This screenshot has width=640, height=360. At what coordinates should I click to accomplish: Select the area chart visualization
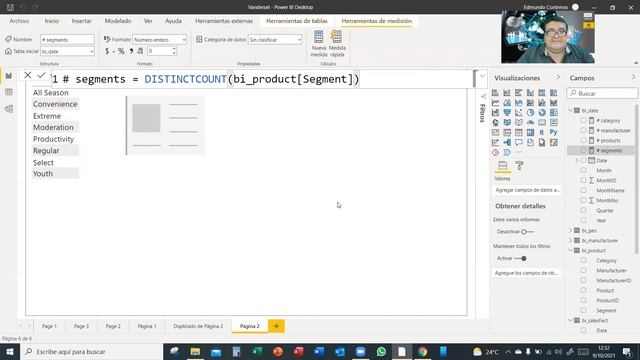[x=507, y=102]
